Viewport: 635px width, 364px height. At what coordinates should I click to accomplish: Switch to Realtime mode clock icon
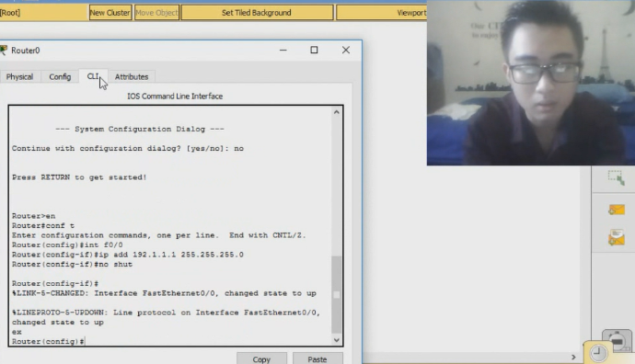(598, 353)
